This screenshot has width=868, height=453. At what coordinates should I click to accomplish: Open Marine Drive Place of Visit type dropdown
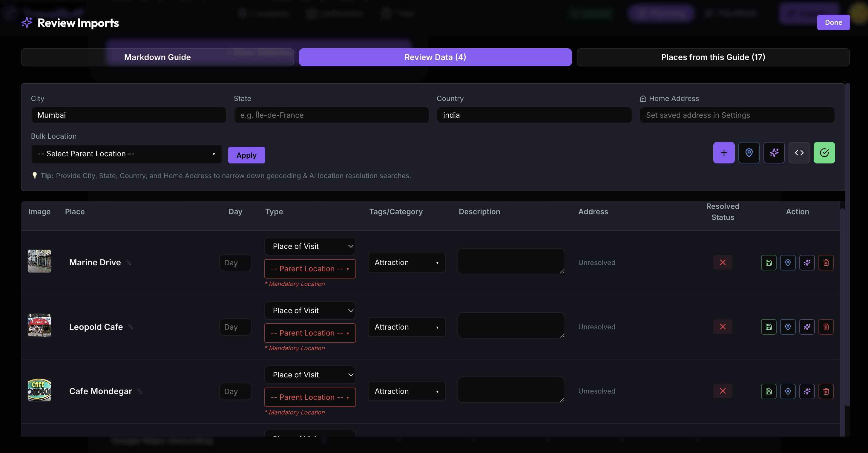click(x=310, y=247)
